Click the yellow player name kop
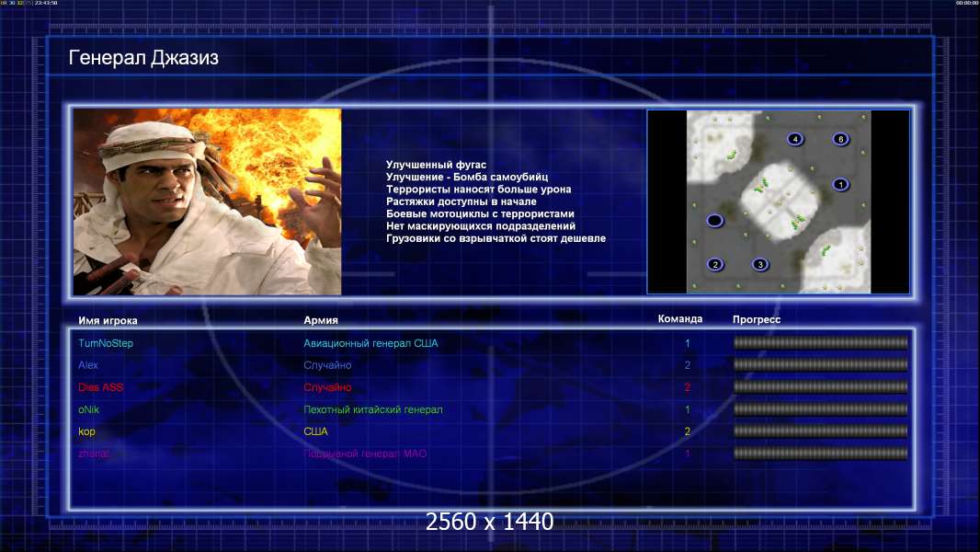The image size is (980, 552). point(87,431)
